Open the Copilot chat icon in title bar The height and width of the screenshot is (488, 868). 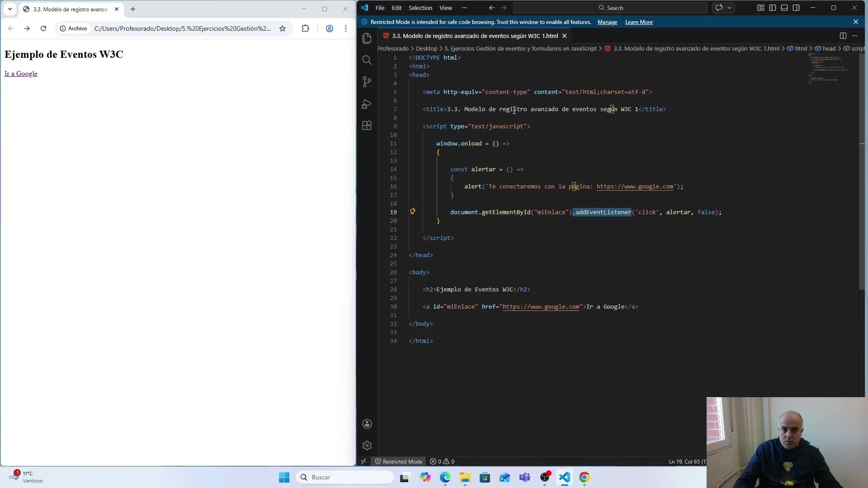coord(719,8)
